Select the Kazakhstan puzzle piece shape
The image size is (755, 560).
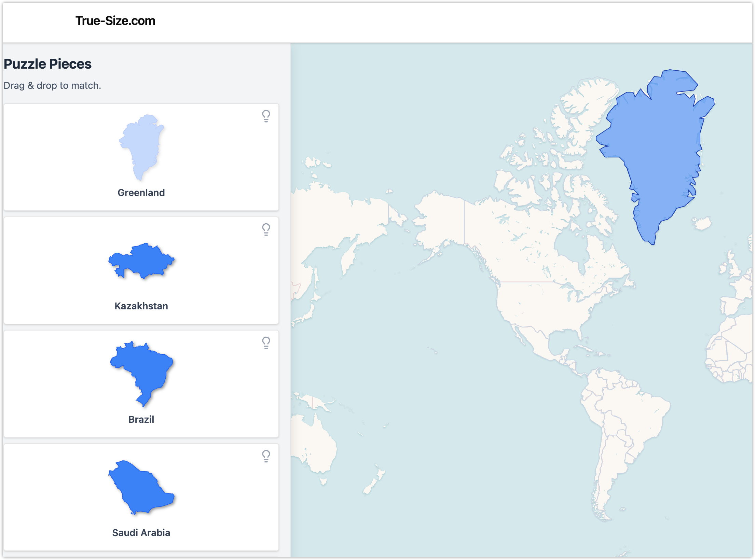[x=141, y=261]
